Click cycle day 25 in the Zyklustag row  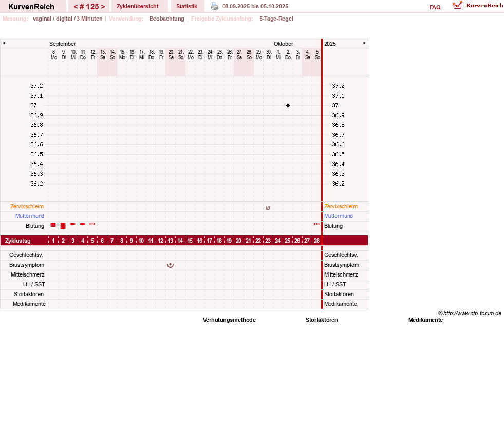pyautogui.click(x=287, y=241)
